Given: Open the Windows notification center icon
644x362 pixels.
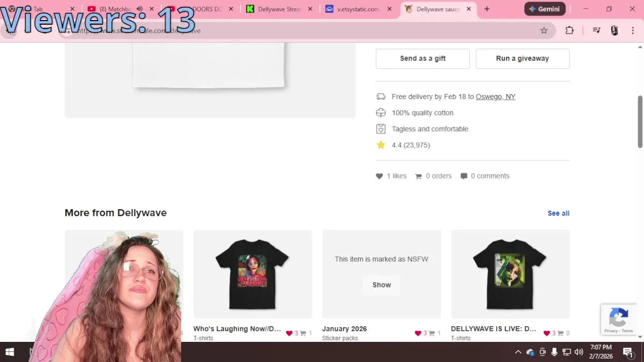Looking at the screenshot, I should [x=628, y=352].
